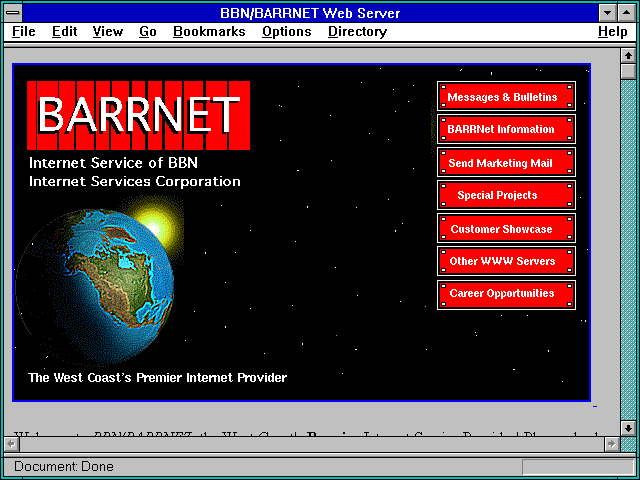This screenshot has height=480, width=640.
Task: View the Customer Showcase
Action: (506, 228)
